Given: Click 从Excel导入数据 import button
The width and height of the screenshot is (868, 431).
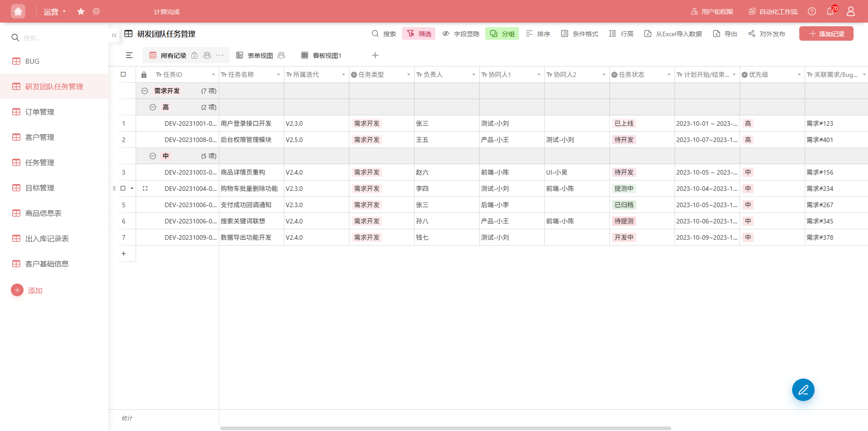Looking at the screenshot, I should tap(673, 33).
